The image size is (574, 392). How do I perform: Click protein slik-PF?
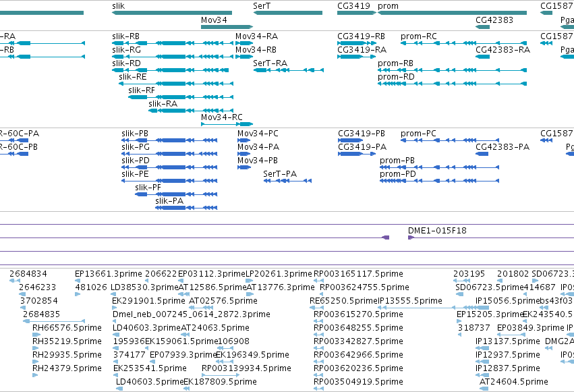[148, 188]
